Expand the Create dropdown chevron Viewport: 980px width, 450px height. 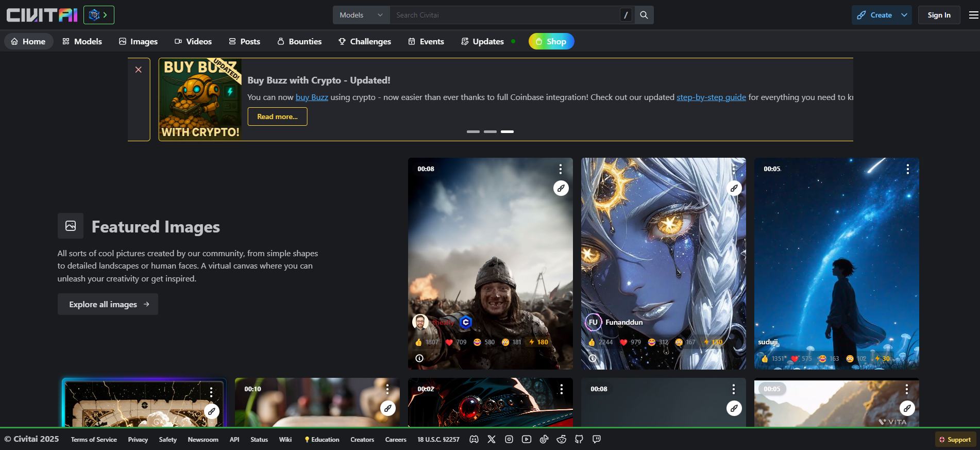click(904, 15)
